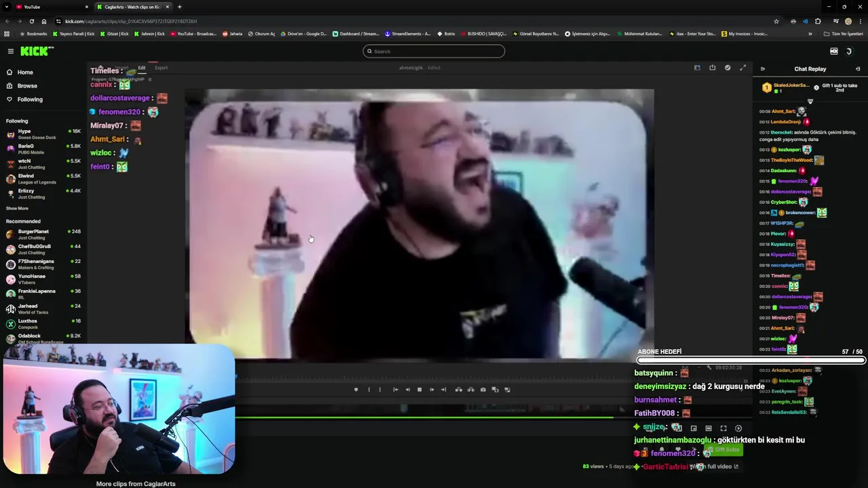Open the Botrix bookmark
The image size is (868, 488).
tap(446, 34)
